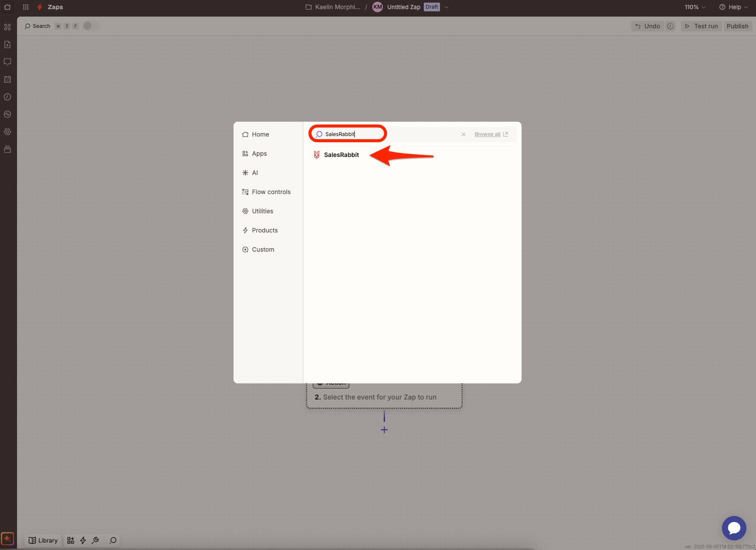This screenshot has height=550, width=756.
Task: Click the Publish button
Action: [737, 26]
